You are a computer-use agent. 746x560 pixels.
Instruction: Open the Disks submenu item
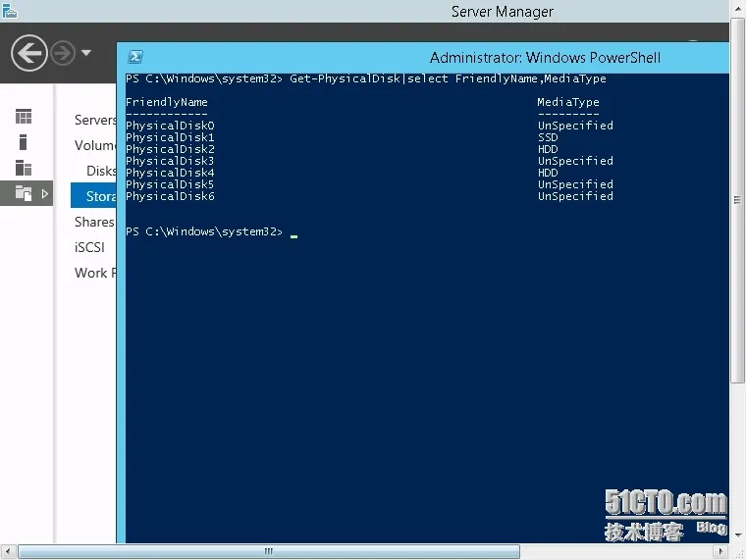click(x=101, y=171)
